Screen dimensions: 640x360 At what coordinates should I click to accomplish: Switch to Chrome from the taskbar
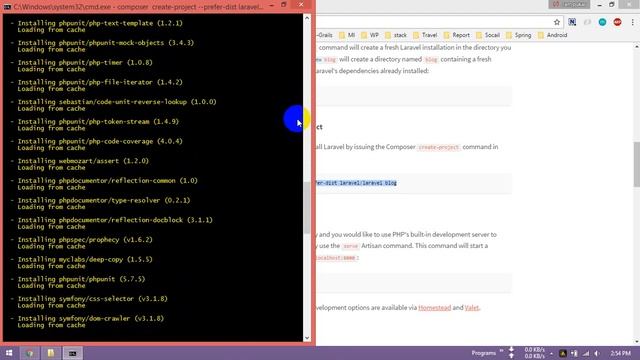(29, 353)
